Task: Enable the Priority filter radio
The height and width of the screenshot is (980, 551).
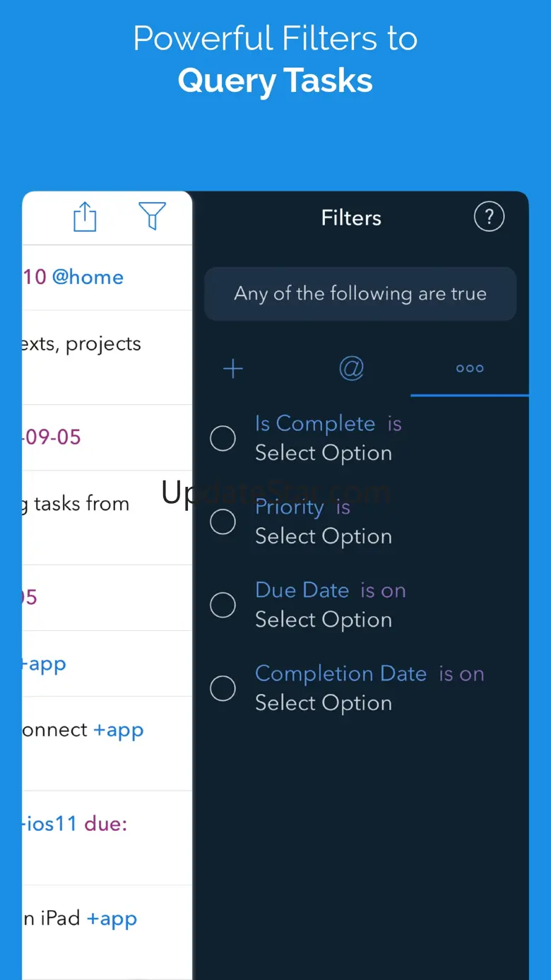Action: [x=223, y=521]
